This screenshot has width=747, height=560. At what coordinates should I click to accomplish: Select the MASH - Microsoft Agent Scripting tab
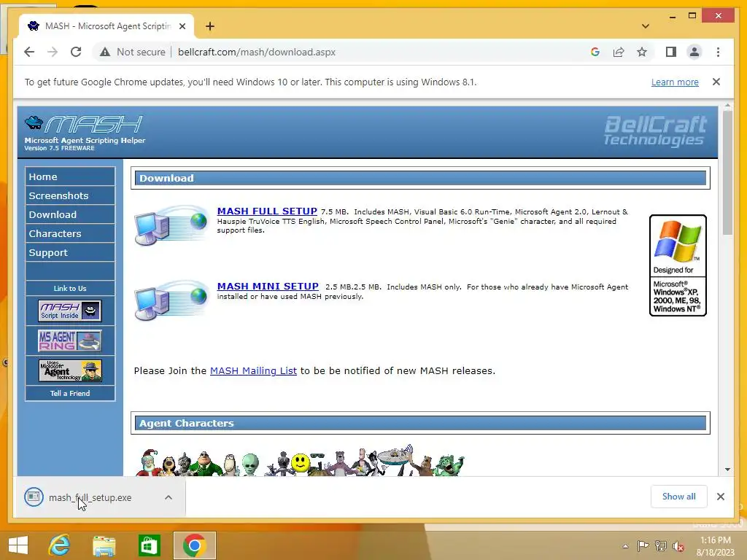107,26
